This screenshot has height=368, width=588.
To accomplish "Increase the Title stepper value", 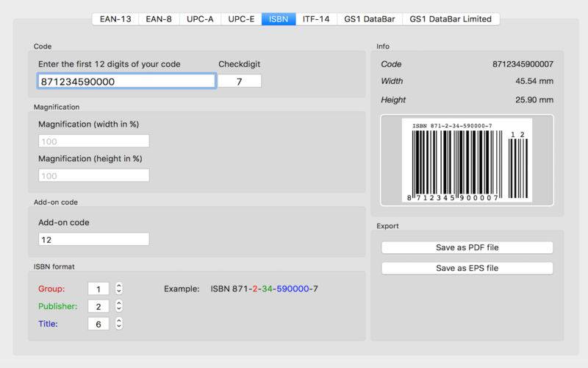I will pos(119,320).
